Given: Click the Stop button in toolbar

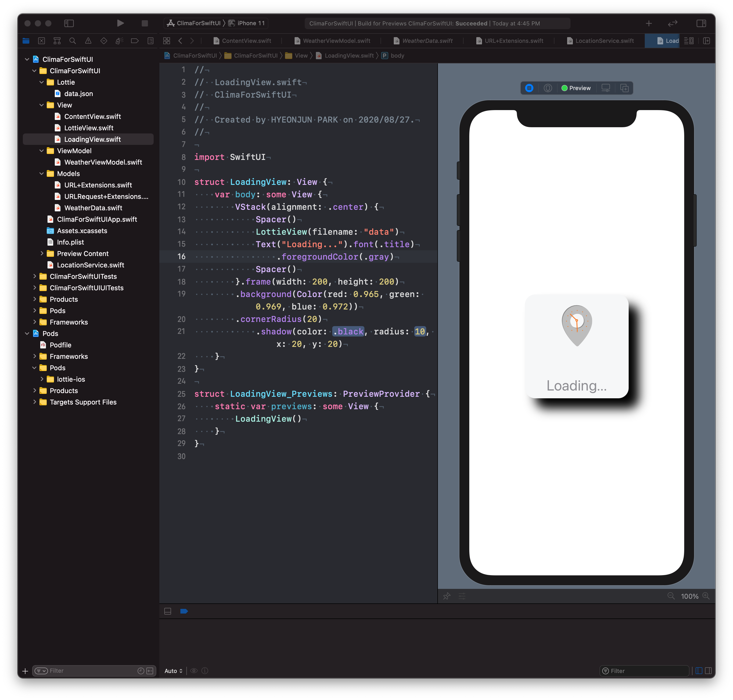Looking at the screenshot, I should pyautogui.click(x=145, y=23).
